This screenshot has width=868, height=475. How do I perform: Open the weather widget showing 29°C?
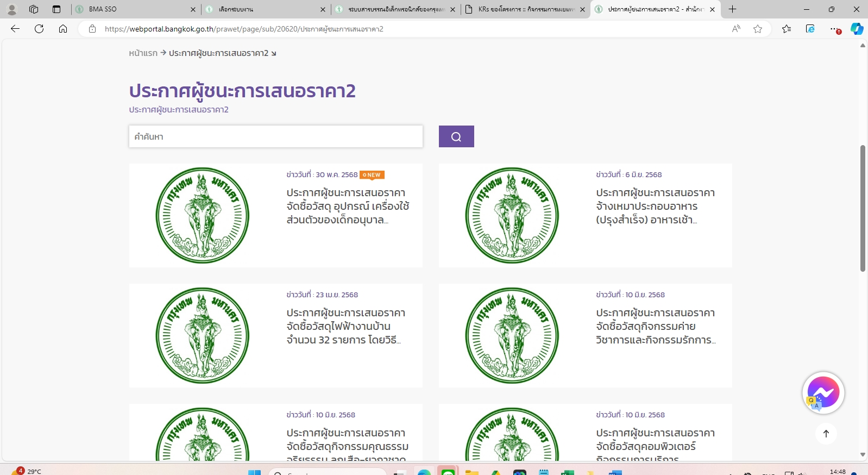pos(26,471)
